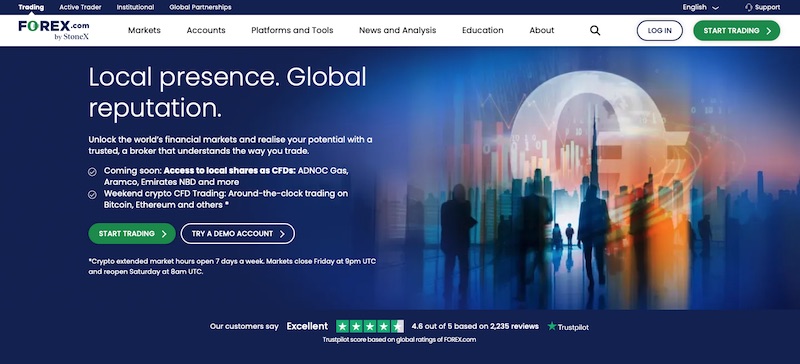800x364 pixels.
Task: Click '4.6 out of 5 based on 2,235 reviews'
Action: 475,326
